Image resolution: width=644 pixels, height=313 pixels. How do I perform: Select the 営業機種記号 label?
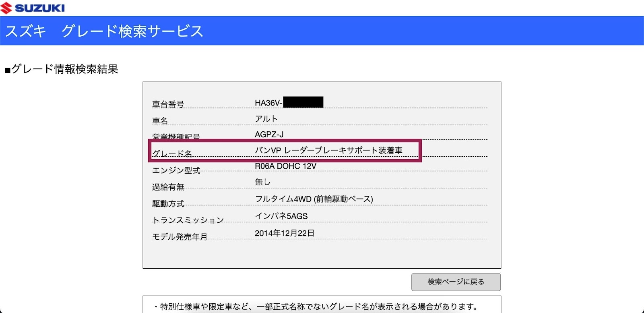(x=176, y=136)
